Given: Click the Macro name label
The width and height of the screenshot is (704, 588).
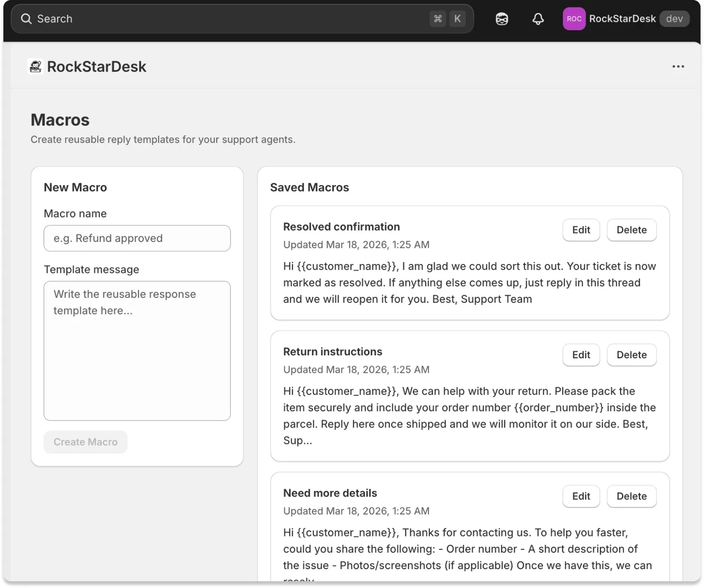Looking at the screenshot, I should 75,214.
